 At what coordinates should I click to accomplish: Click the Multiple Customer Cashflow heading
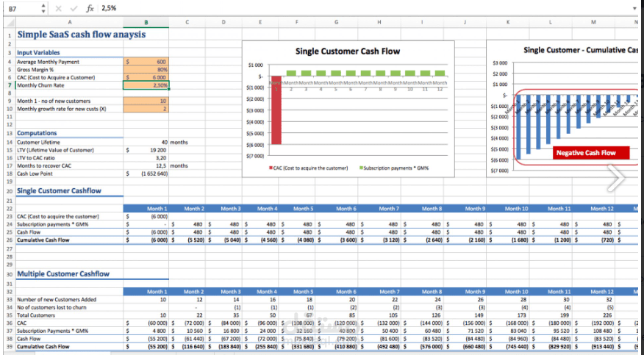62,273
